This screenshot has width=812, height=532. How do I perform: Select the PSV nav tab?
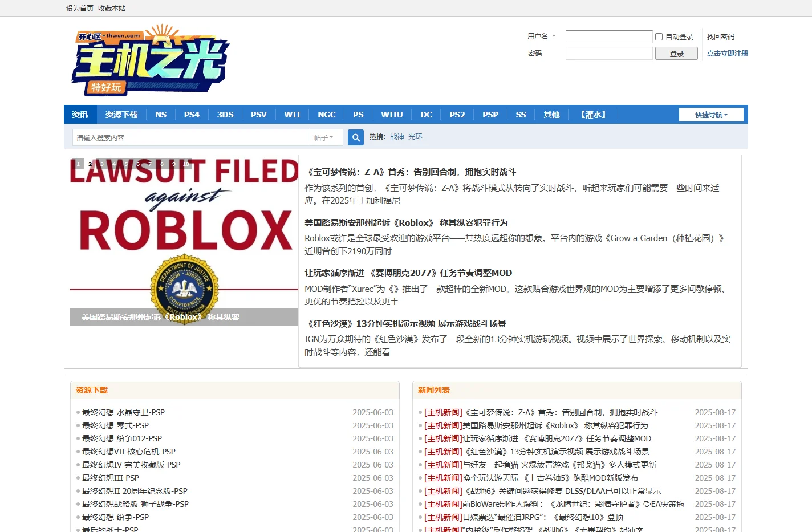click(x=259, y=115)
